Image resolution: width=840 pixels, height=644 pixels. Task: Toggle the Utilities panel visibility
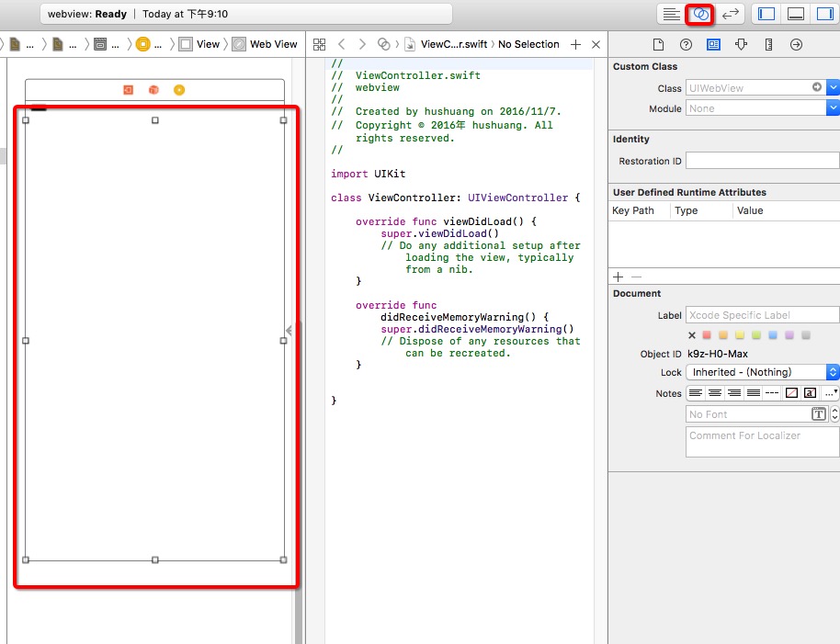click(825, 14)
